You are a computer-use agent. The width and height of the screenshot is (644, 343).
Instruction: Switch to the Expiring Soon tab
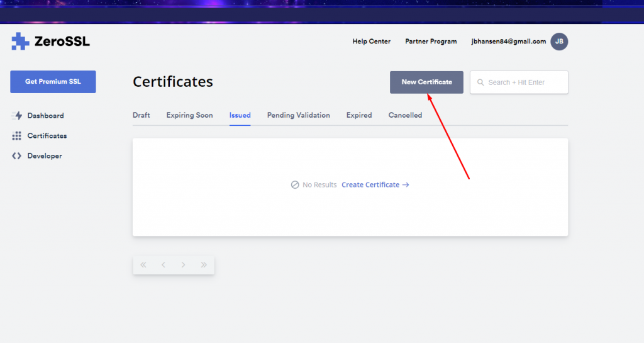189,115
